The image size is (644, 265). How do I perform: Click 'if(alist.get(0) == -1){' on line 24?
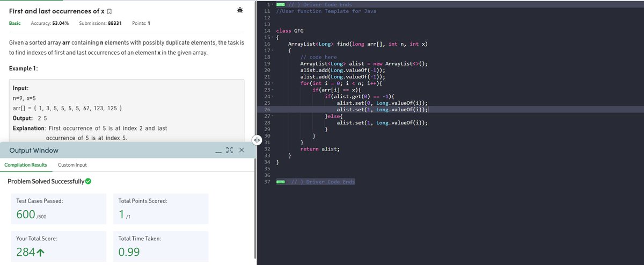(360, 96)
